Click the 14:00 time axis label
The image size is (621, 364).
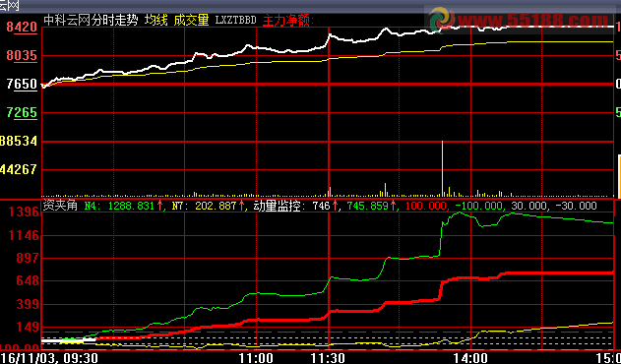point(470,358)
